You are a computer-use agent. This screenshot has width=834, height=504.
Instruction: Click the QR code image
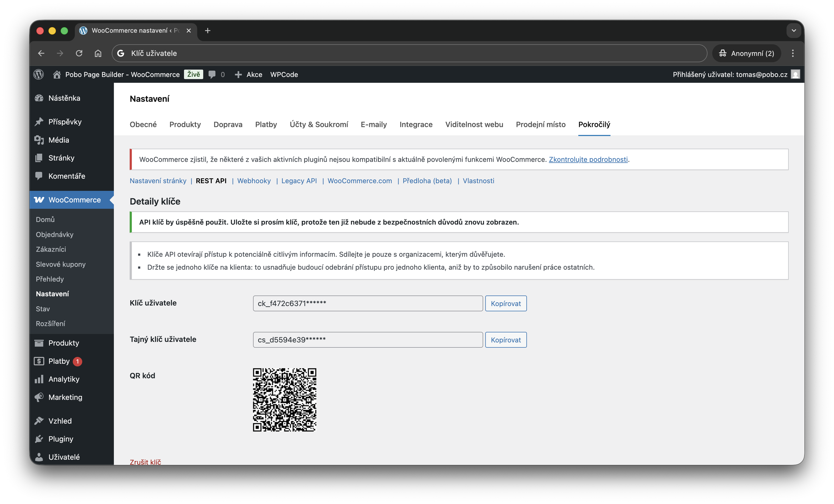pyautogui.click(x=285, y=400)
